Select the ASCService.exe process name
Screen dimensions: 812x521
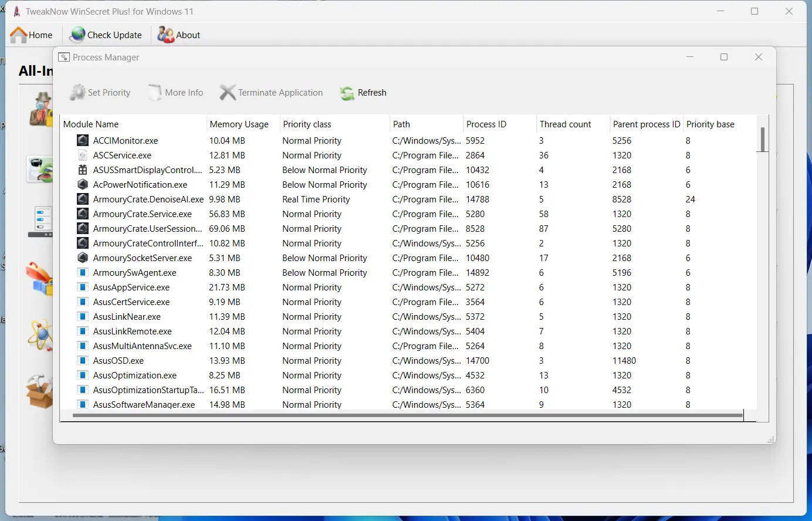[x=122, y=155]
